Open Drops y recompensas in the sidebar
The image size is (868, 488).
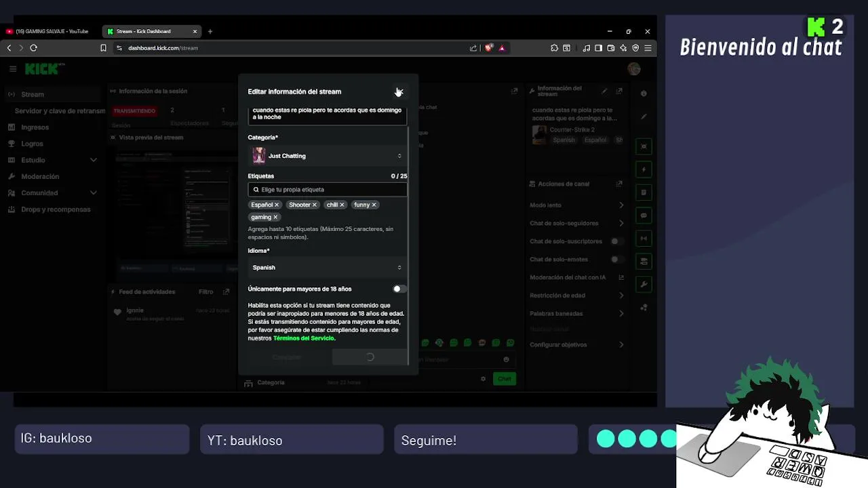pyautogui.click(x=54, y=209)
